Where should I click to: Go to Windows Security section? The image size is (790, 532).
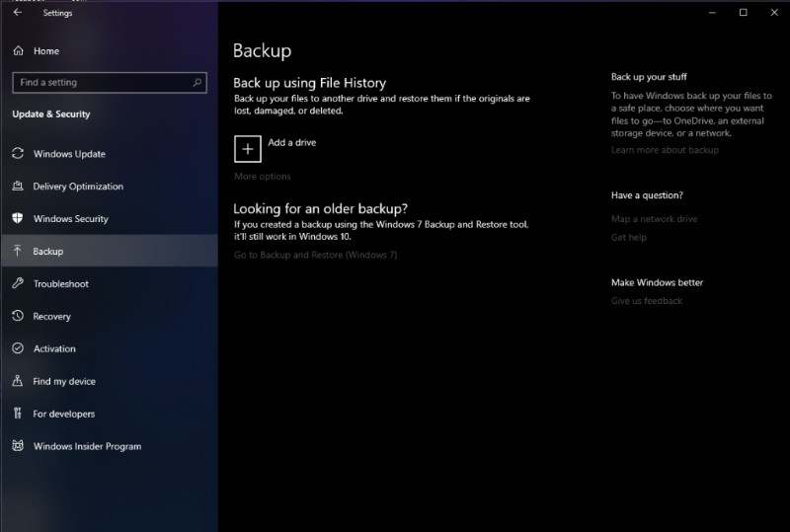click(70, 219)
